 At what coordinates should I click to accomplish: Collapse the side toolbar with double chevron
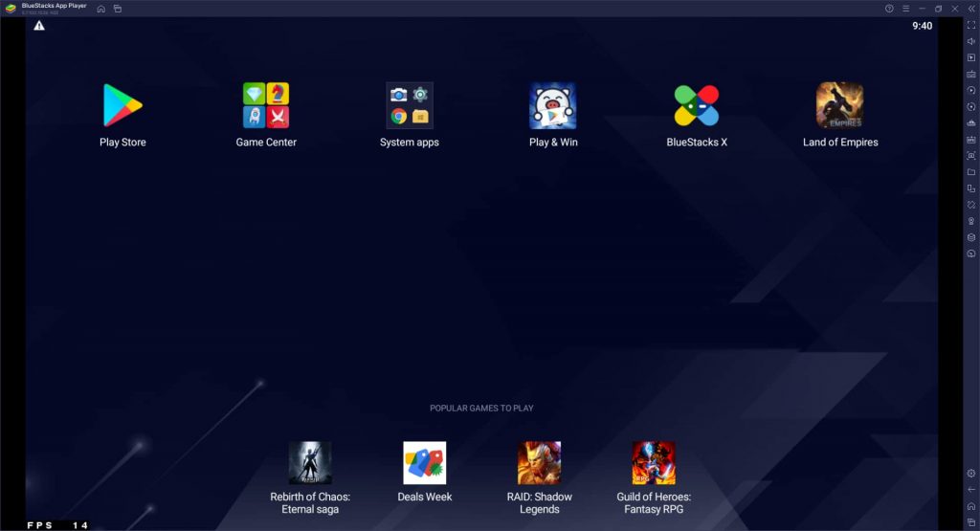click(971, 9)
